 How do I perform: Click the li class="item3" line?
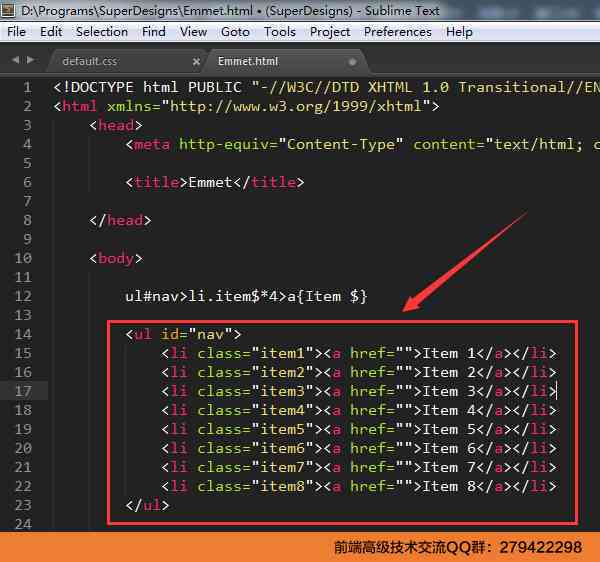coord(359,391)
